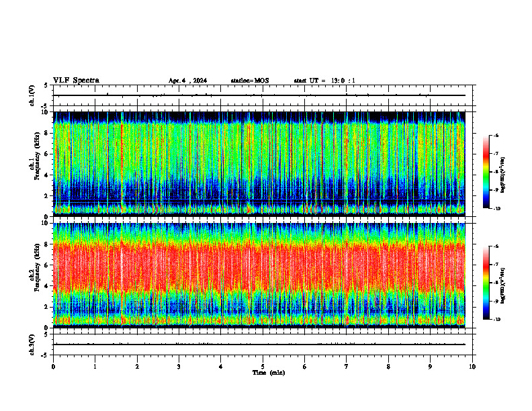Click the ch.1 color bar log(PSD) units label

point(503,175)
